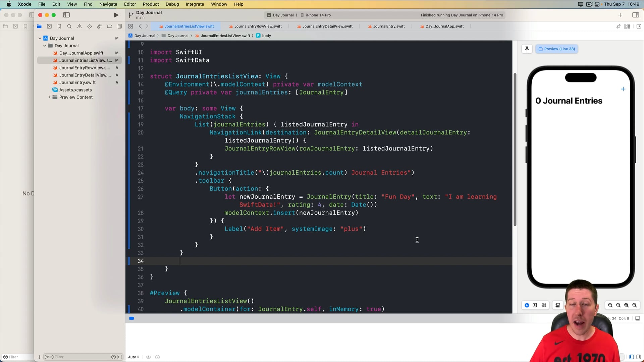Open JournalEntriesListView.swift jump bar item
Viewport: 644px width, 362px height.
click(222, 36)
